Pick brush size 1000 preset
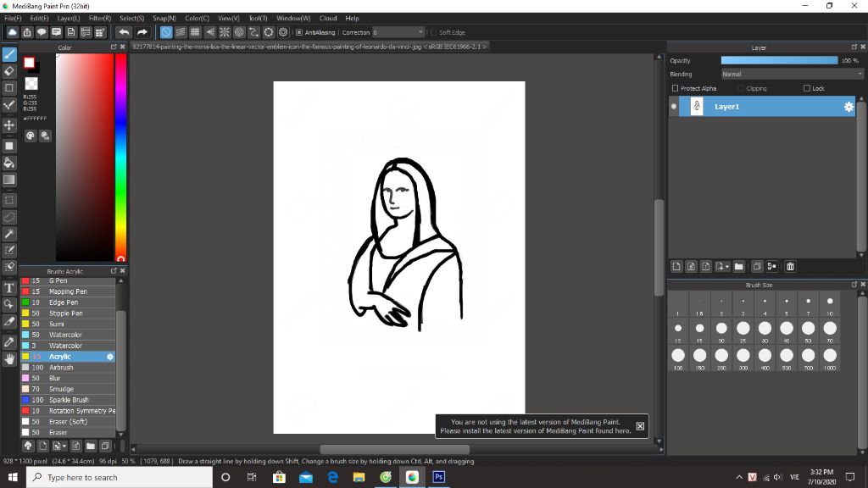This screenshot has width=868, height=488. tap(830, 358)
